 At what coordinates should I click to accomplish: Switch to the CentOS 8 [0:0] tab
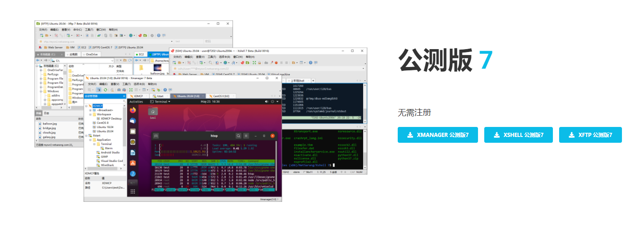tap(221, 96)
